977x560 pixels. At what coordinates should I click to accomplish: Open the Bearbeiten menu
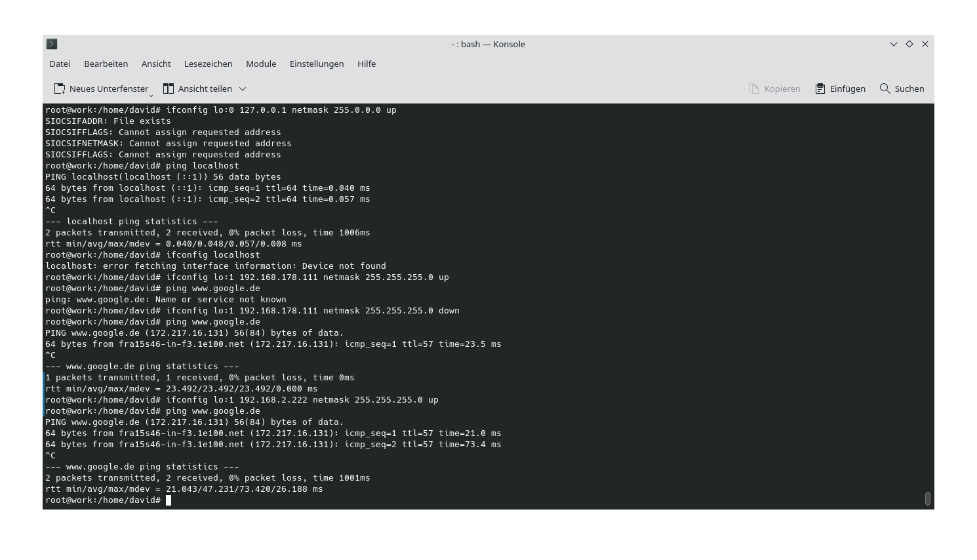[x=106, y=64]
